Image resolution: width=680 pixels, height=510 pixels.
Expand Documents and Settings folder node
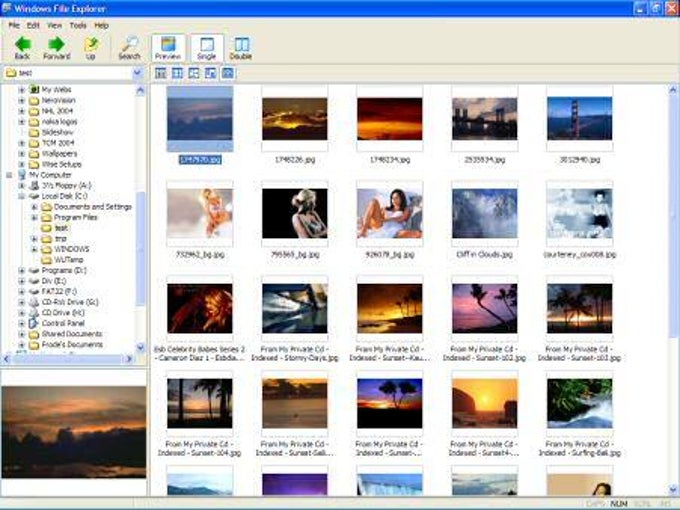click(x=34, y=207)
